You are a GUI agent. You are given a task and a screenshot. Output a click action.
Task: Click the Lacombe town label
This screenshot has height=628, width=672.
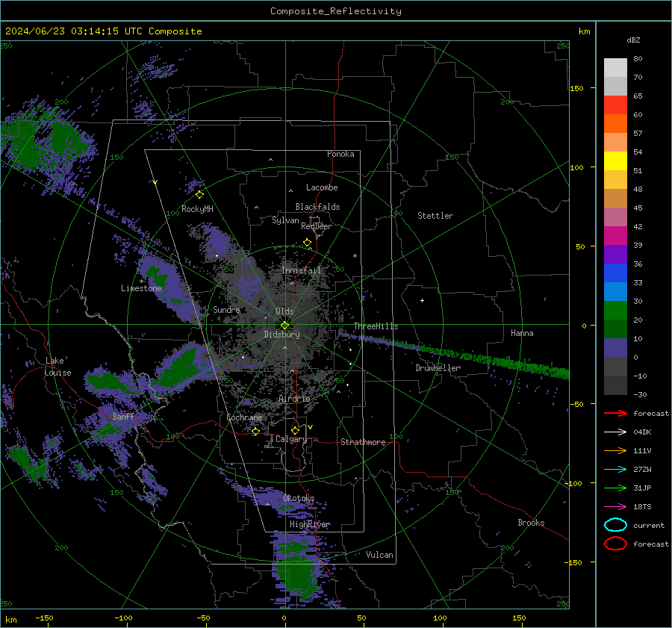pyautogui.click(x=322, y=187)
